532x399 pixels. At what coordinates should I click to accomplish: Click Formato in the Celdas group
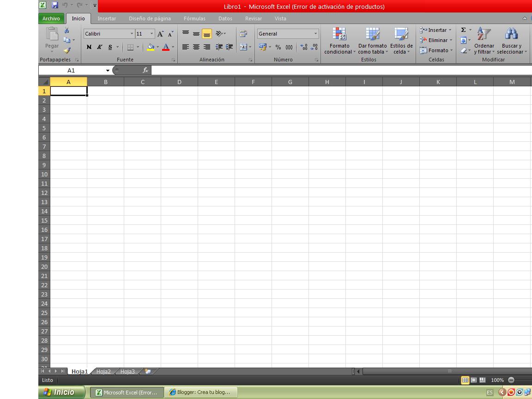click(436, 50)
